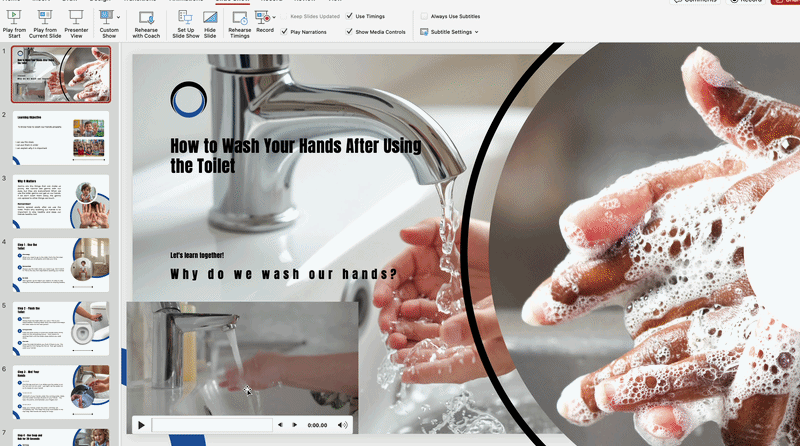This screenshot has height=446, width=800.
Task: Click the Comments button at top right
Action: [693, 2]
